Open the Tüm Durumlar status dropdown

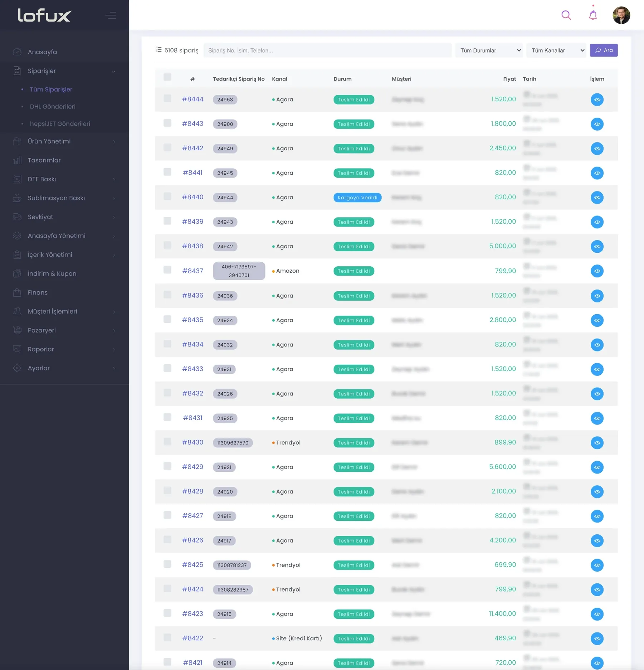click(489, 50)
